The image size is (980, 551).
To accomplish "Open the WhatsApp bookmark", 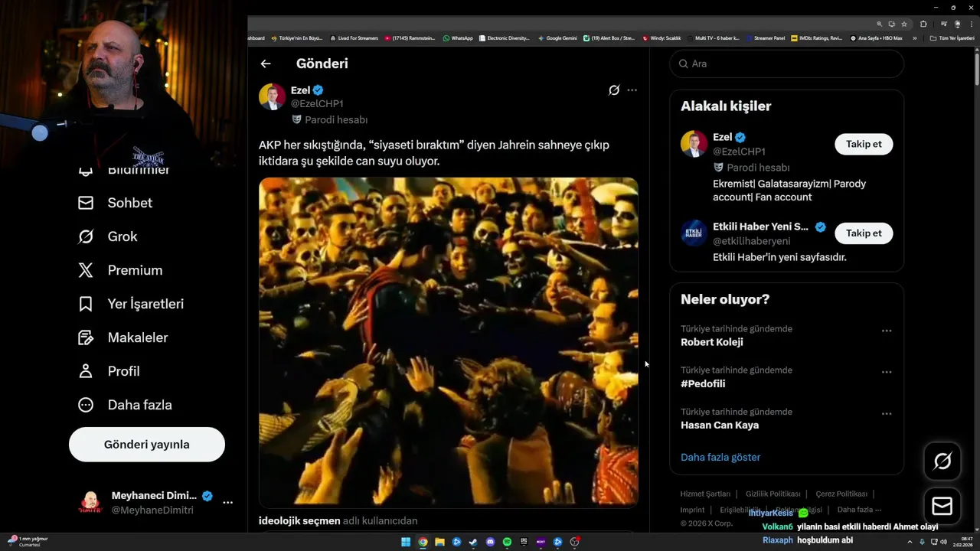I will [458, 37].
